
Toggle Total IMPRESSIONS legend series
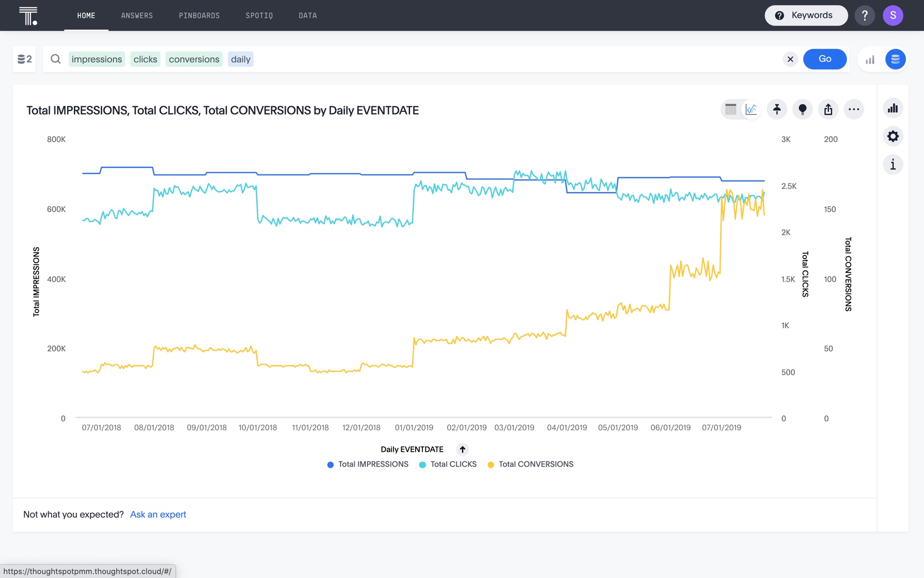pos(368,465)
